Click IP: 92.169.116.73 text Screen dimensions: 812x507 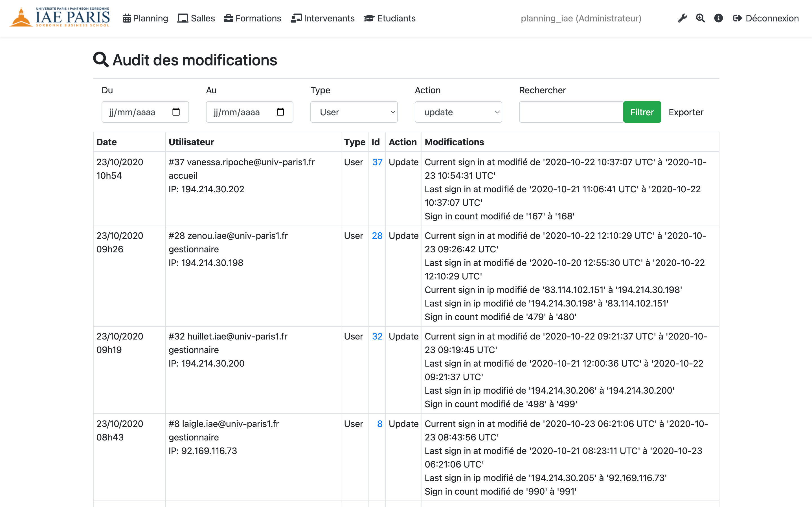coord(203,451)
